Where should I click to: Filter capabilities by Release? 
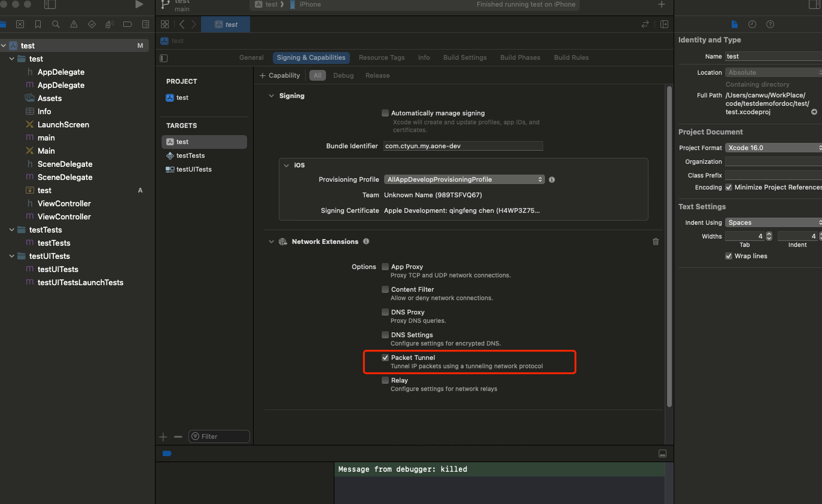(377, 75)
